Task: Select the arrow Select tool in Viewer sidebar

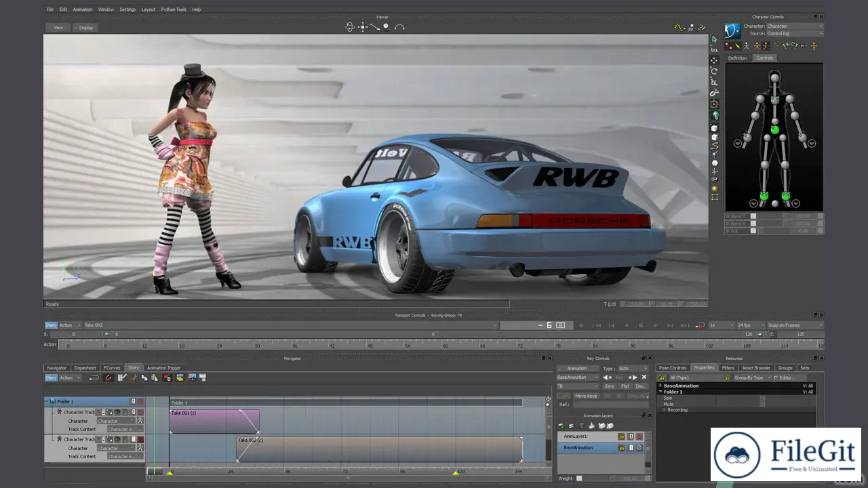Action: [x=715, y=39]
